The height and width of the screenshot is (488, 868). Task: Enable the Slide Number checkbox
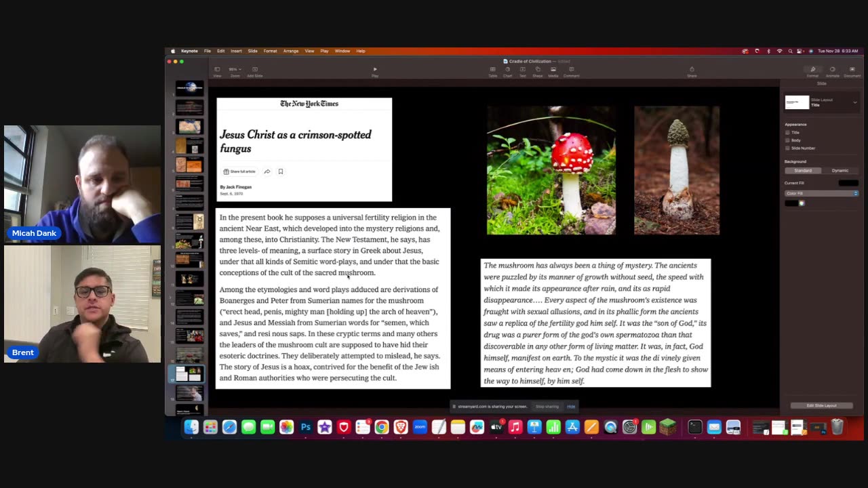tap(787, 148)
